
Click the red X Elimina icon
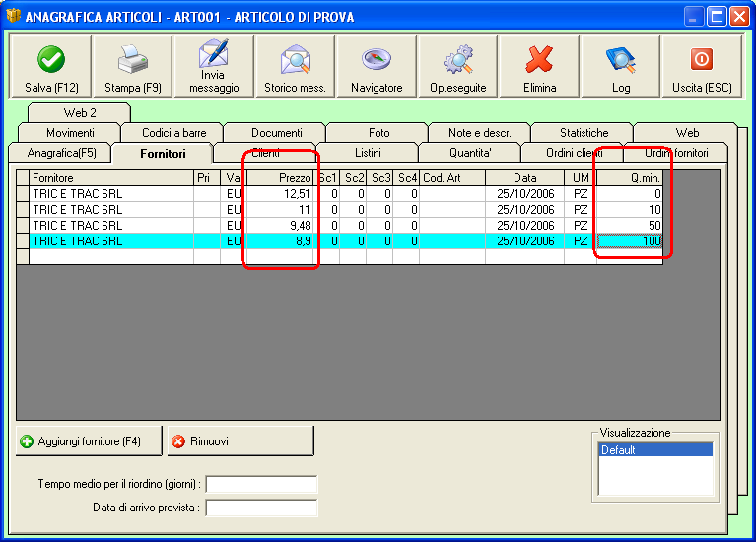tap(539, 59)
